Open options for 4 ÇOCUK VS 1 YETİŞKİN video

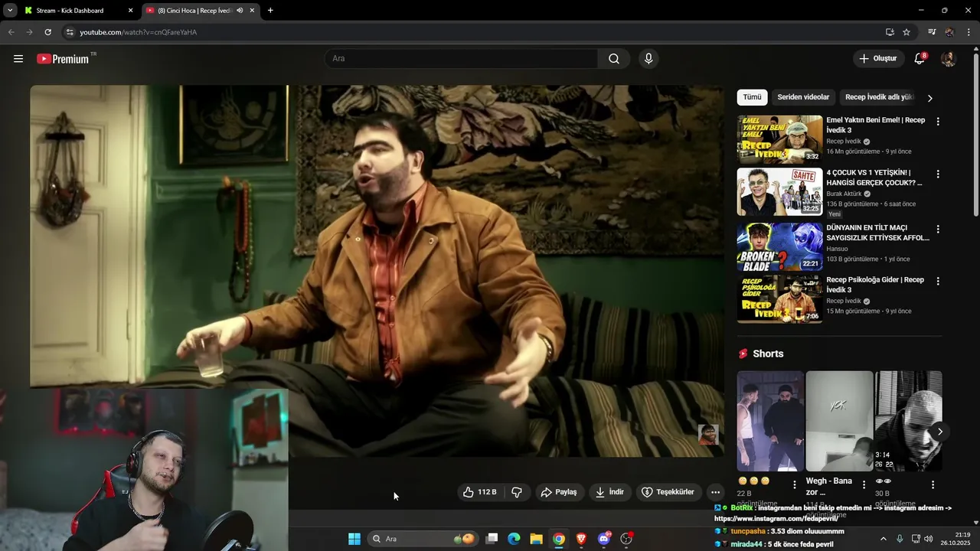point(938,174)
